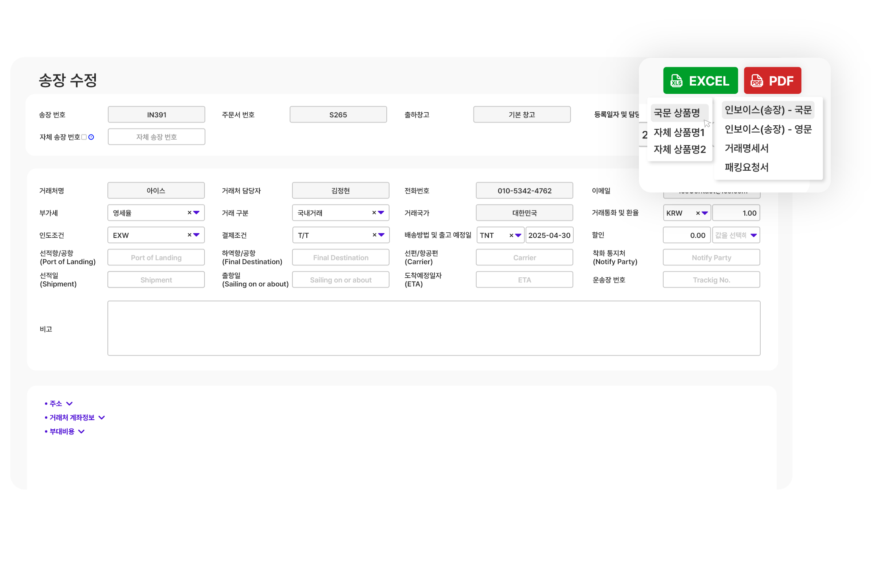890x588 pixels.
Task: Click the 출하창고 field 기본 창고
Action: (522, 114)
